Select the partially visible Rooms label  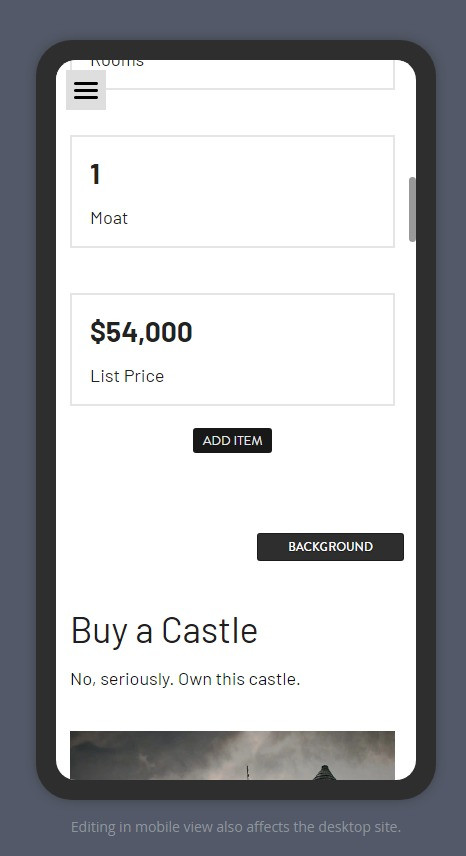click(x=117, y=63)
